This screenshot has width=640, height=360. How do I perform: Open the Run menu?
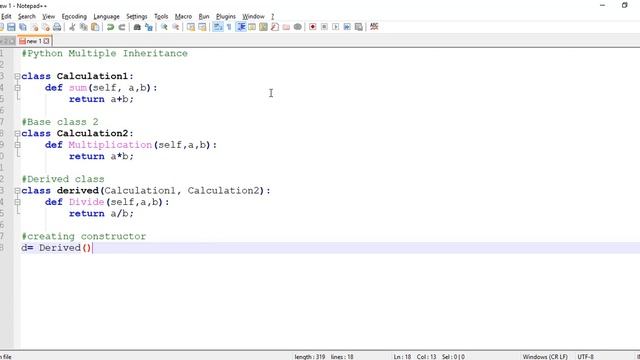204,16
